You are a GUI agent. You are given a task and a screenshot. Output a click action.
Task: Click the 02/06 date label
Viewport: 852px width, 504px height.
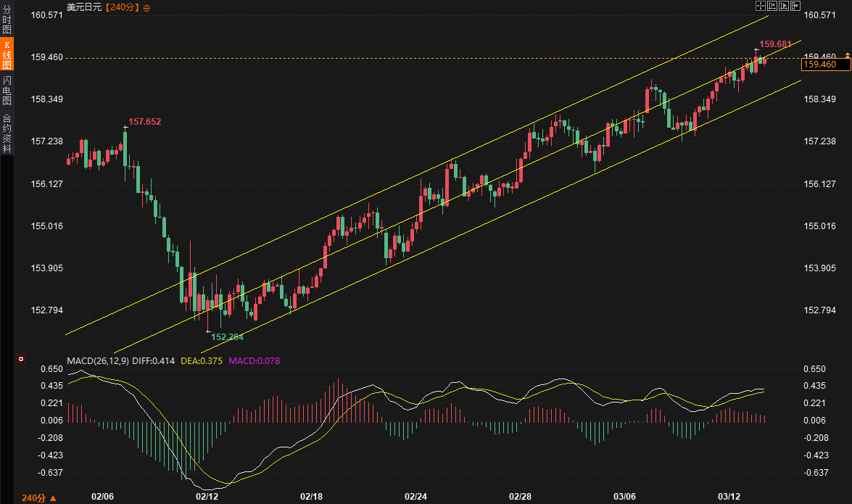(102, 497)
